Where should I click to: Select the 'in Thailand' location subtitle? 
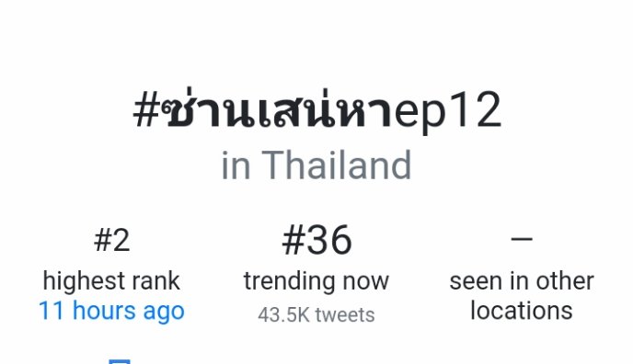(x=316, y=165)
